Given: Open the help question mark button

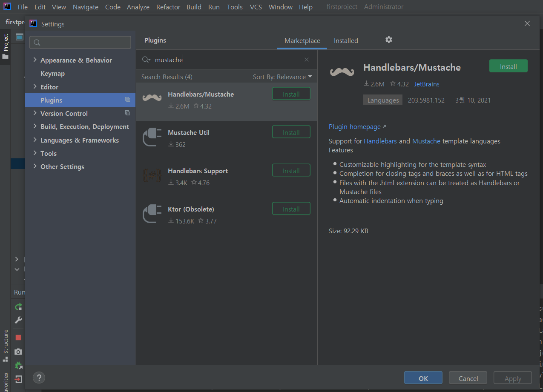Looking at the screenshot, I should (39, 378).
